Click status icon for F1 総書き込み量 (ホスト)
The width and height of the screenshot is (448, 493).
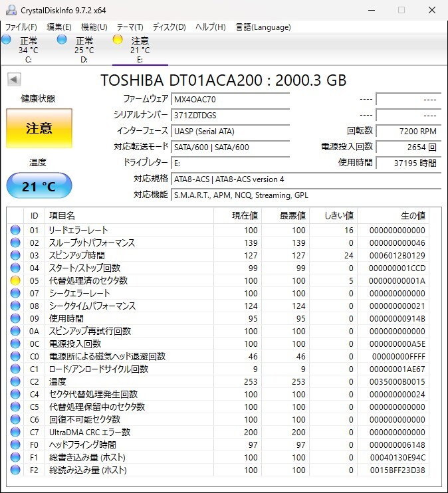(15, 457)
